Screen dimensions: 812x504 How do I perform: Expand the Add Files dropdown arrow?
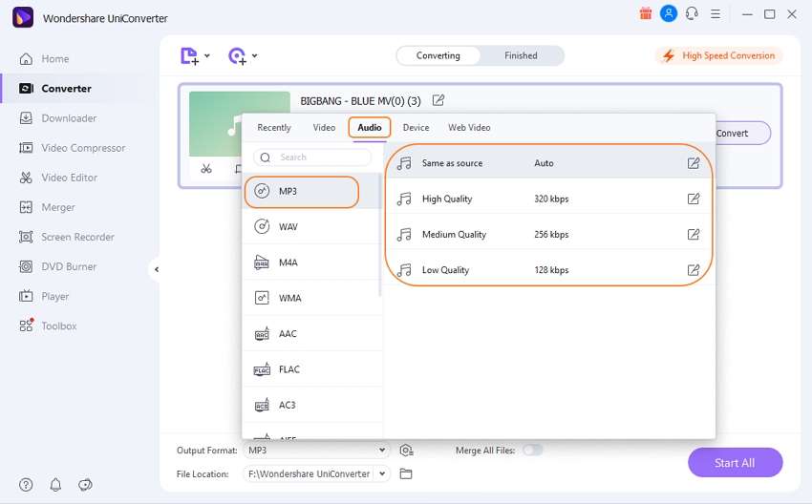(207, 56)
